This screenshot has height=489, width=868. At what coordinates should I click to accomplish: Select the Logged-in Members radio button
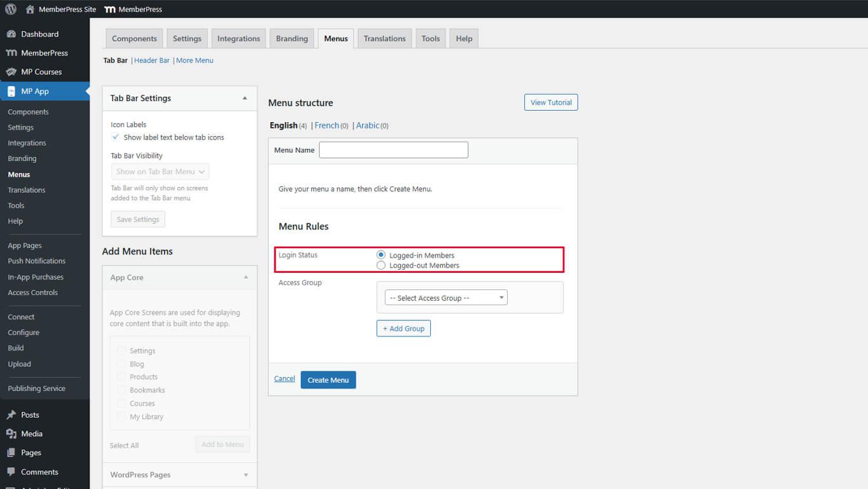(x=380, y=254)
